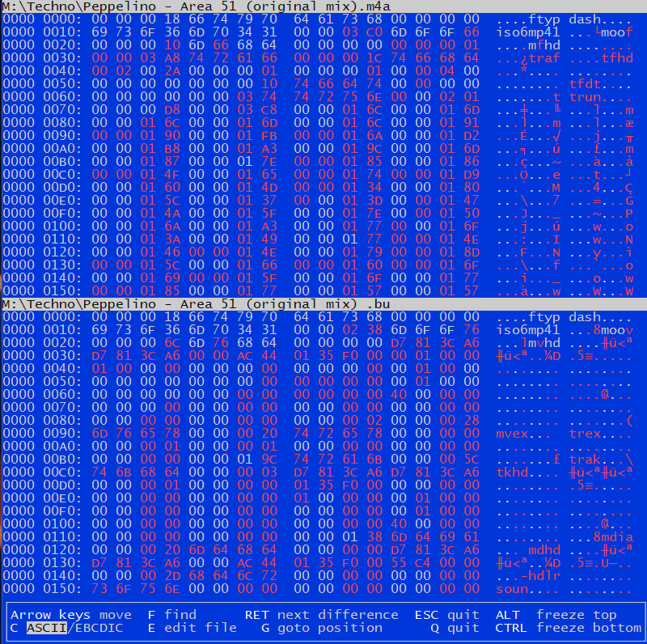The image size is (647, 644).
Task: Click the 'mdhd' ASCII text in bottom pane
Action: (544, 549)
